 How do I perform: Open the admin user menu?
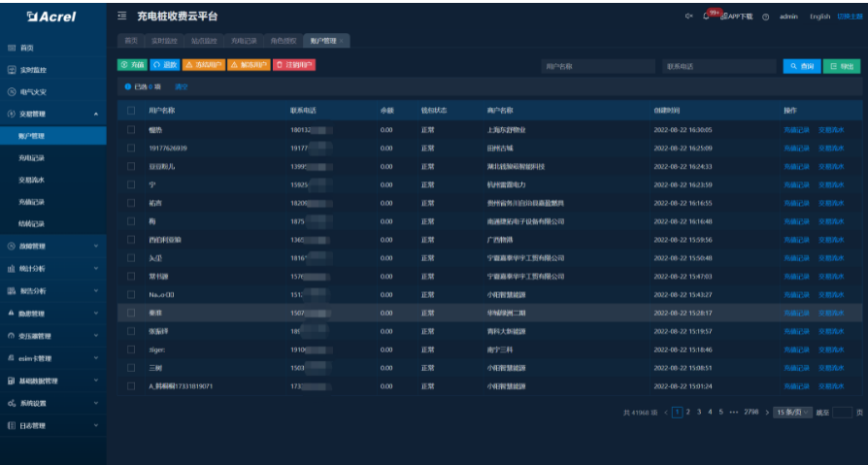pyautogui.click(x=788, y=17)
